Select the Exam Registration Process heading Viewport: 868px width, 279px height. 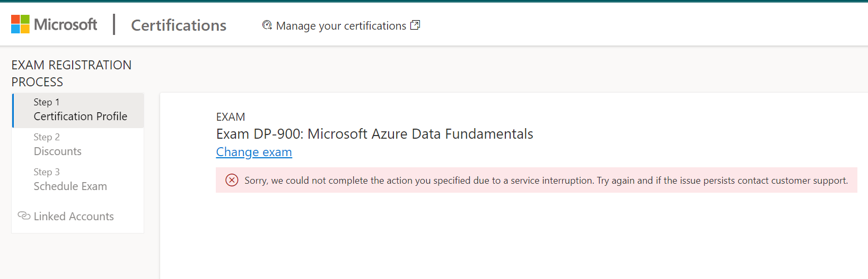72,74
